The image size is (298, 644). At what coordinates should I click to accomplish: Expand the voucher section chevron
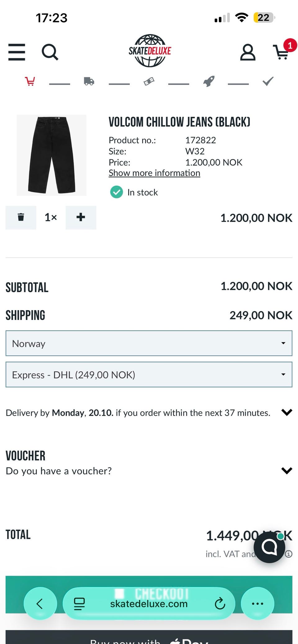(287, 471)
